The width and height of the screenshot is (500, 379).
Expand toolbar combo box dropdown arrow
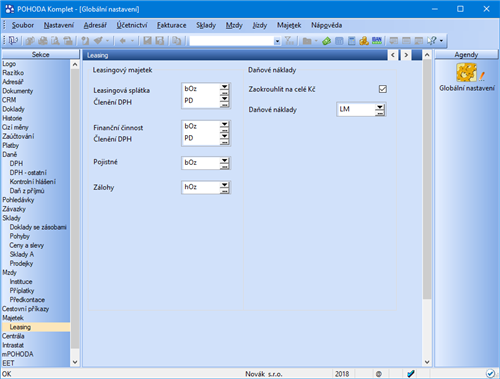(x=277, y=41)
